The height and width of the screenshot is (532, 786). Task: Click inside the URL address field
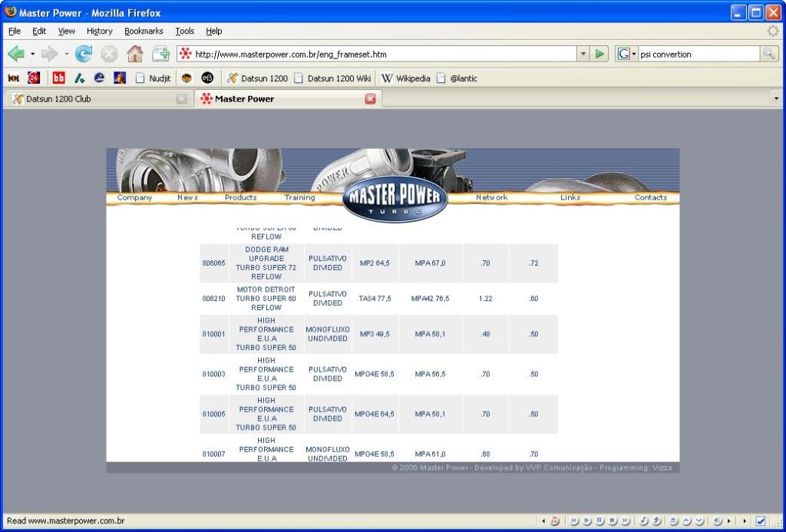point(376,54)
